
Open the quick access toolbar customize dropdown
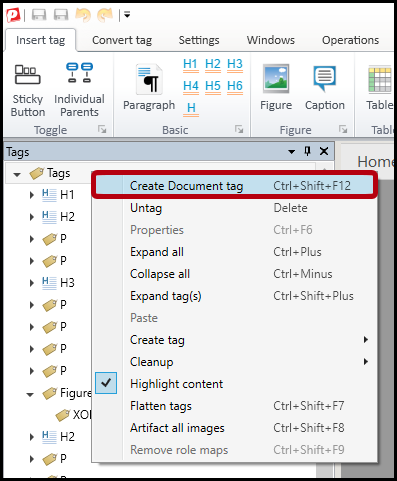click(x=127, y=15)
